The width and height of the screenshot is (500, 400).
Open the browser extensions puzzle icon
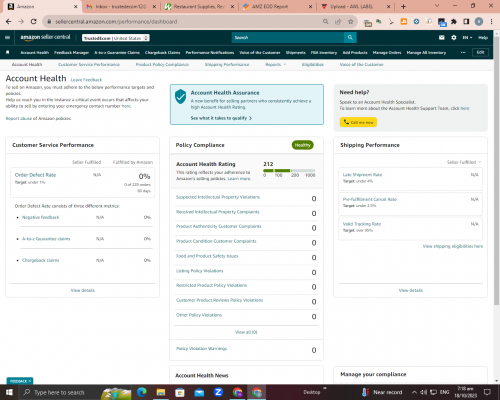point(454,22)
